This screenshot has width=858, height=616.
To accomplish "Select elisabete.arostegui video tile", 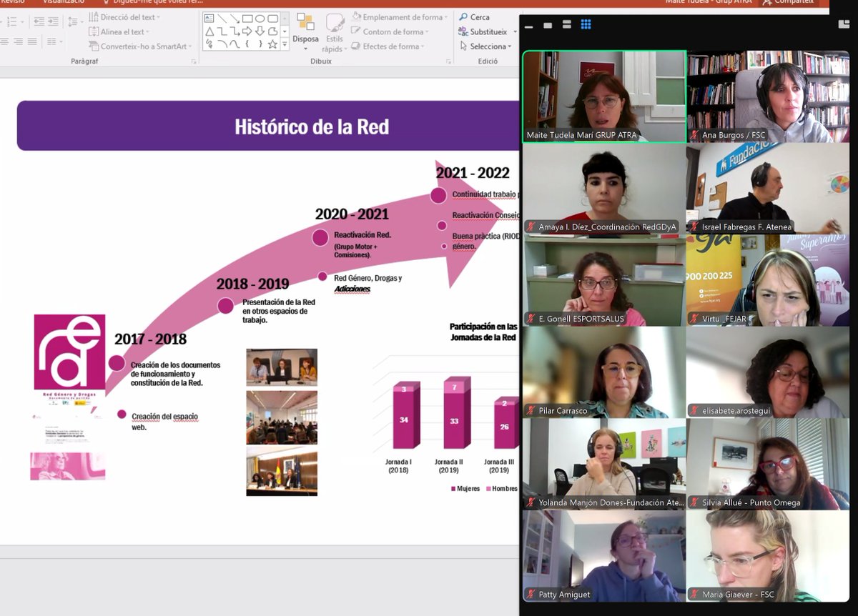I will [x=768, y=372].
